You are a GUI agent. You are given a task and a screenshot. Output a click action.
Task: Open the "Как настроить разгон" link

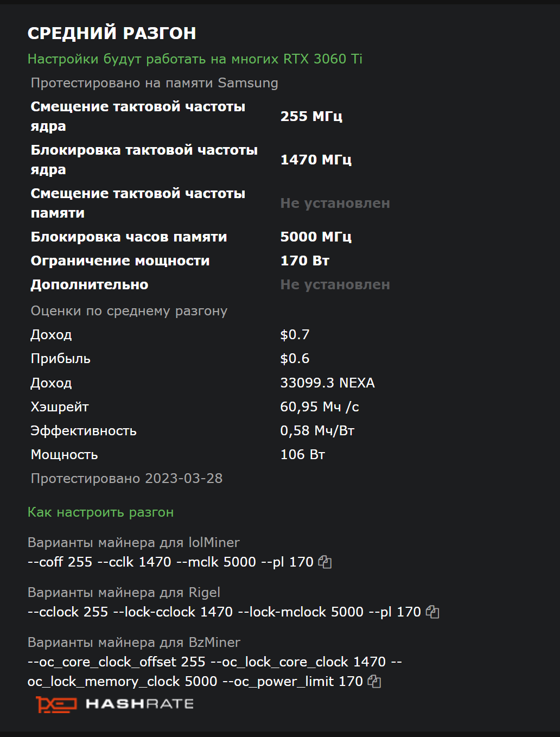[100, 512]
